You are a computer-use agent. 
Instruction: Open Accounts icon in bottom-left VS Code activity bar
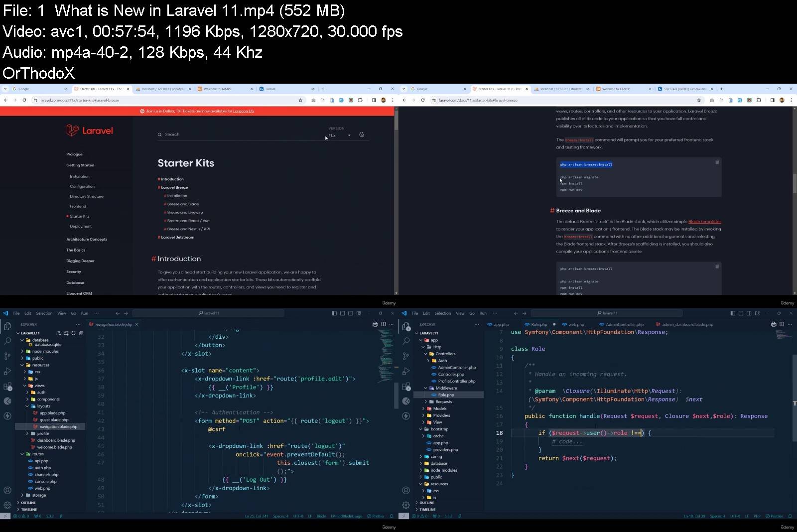tap(7, 490)
